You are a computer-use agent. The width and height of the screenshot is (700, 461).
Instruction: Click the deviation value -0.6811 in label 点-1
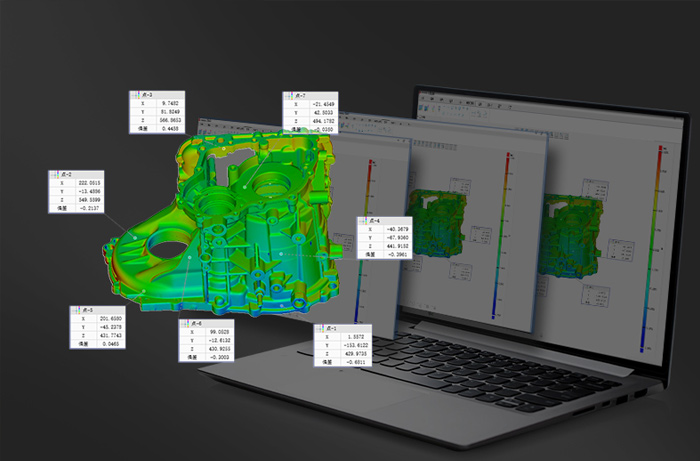point(355,362)
